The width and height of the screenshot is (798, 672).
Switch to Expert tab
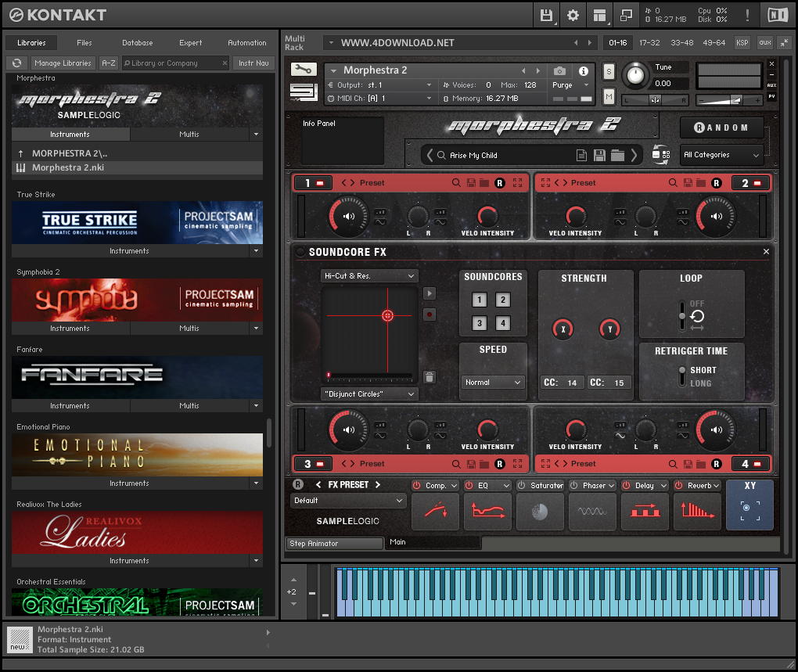coord(190,43)
